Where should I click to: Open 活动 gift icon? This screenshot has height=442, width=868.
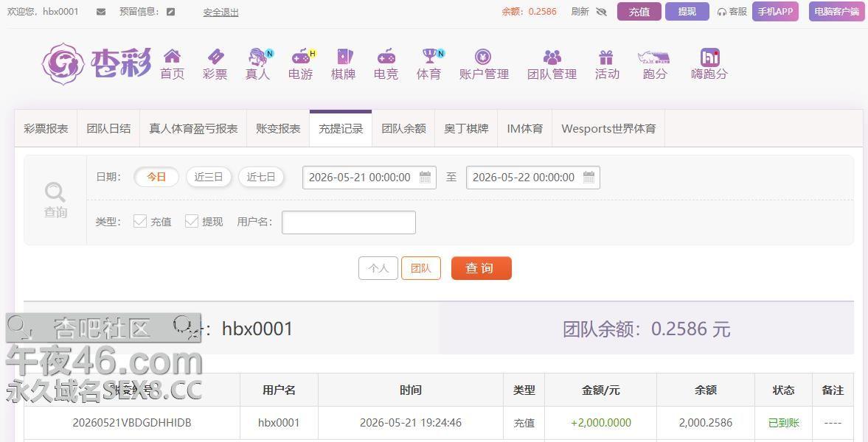coord(606,57)
